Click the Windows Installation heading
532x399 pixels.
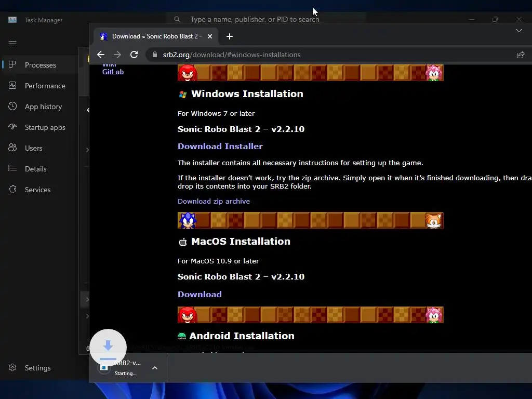[x=247, y=94]
